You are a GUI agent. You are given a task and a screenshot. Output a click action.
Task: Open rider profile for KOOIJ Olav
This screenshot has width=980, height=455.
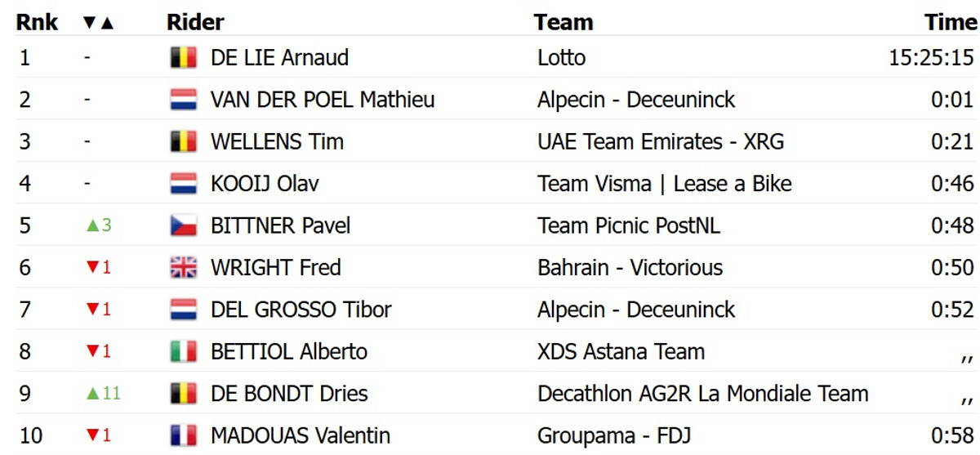click(x=265, y=184)
